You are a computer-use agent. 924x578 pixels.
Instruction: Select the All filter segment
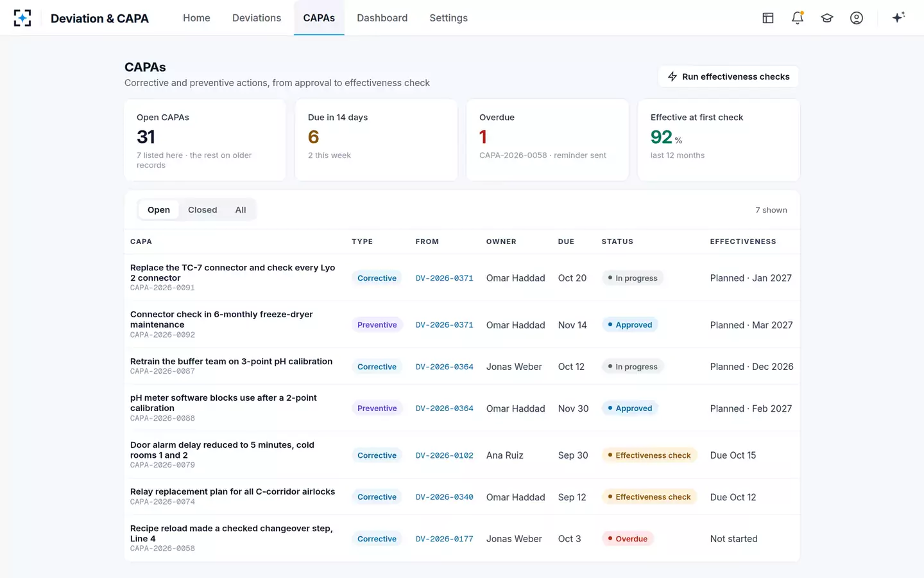point(241,210)
